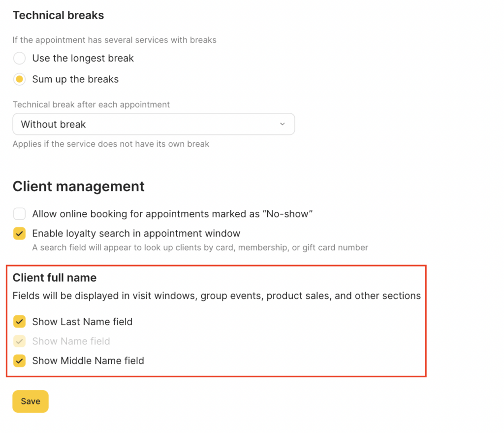The image size is (504, 433).
Task: Click the "Use the longest break" label text
Action: pyautogui.click(x=83, y=59)
